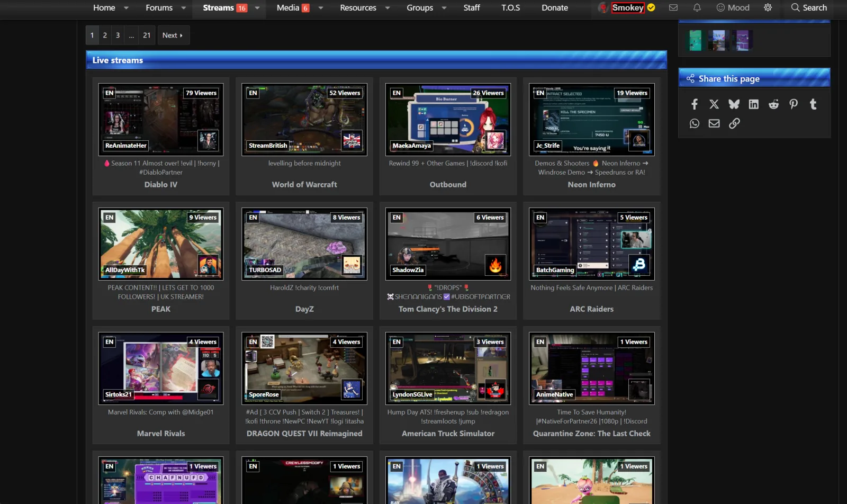Open the Donate menu item

pos(554,7)
